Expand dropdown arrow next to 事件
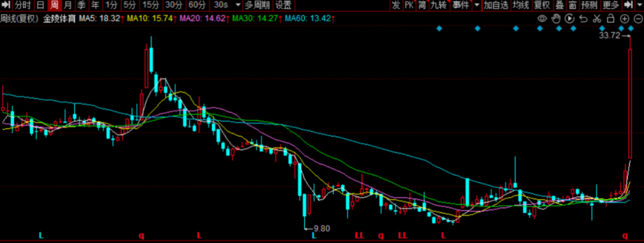This screenshot has width=644, height=243. click(x=475, y=5)
